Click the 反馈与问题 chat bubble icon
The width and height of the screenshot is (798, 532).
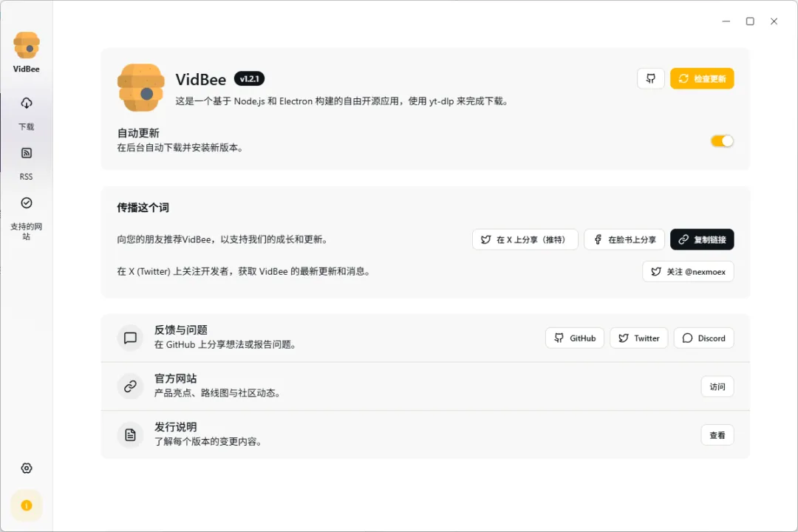coord(130,338)
